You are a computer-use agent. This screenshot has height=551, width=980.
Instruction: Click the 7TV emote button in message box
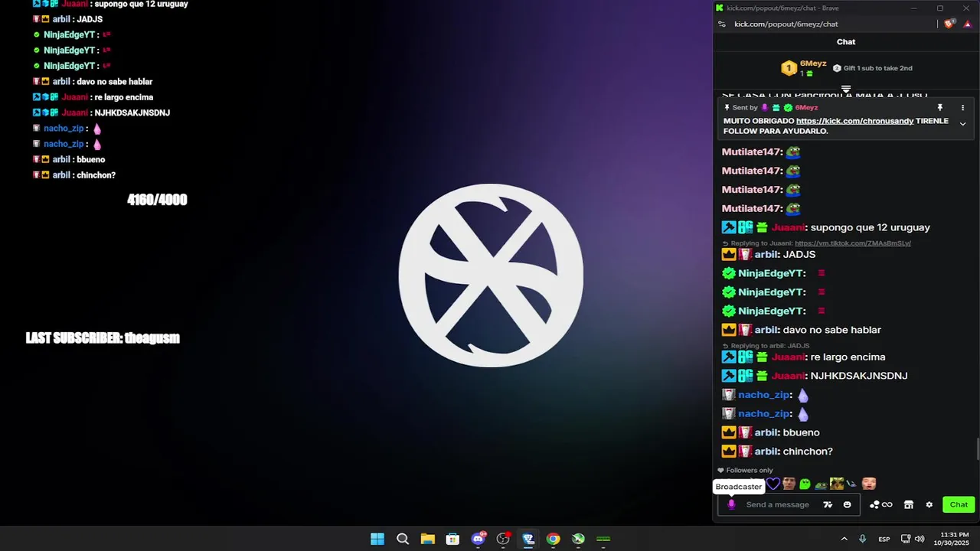point(828,504)
